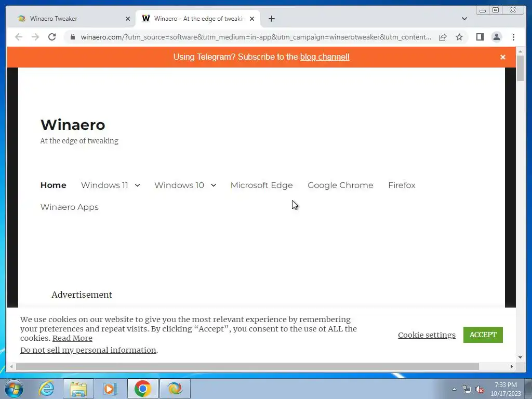Click the scroll down arrow
Viewport: 532px width, 399px height.
point(521,357)
